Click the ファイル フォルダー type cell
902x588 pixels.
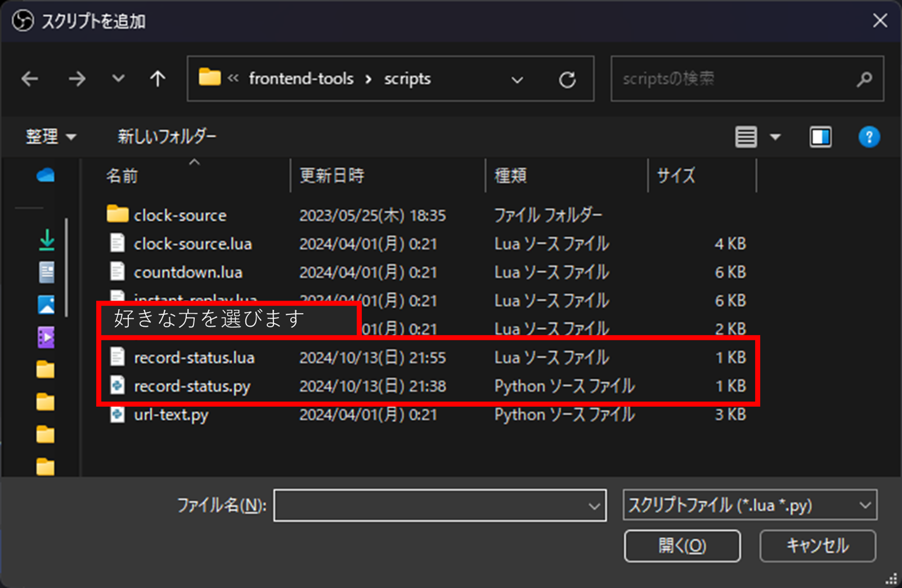548,216
